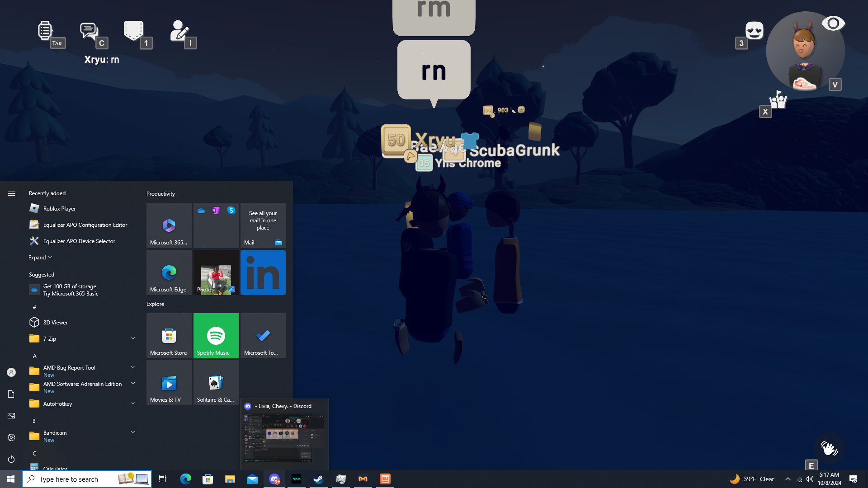Image resolution: width=868 pixels, height=488 pixels.
Task: Open 3D Viewer app entry
Action: pos(55,323)
